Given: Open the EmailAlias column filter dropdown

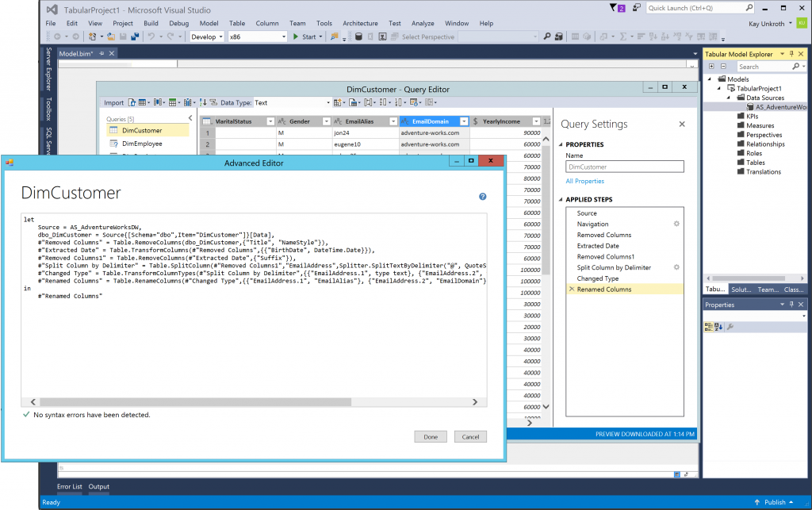Looking at the screenshot, I should click(x=393, y=121).
